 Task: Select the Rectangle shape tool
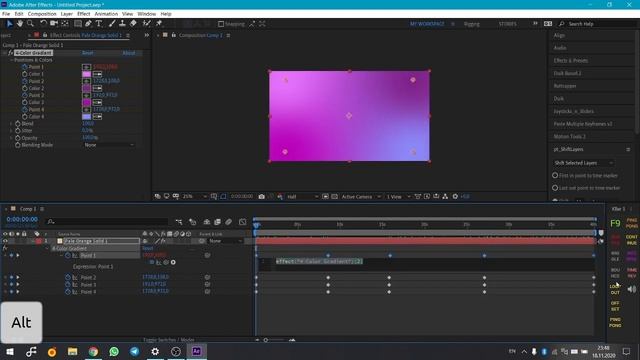(x=78, y=24)
